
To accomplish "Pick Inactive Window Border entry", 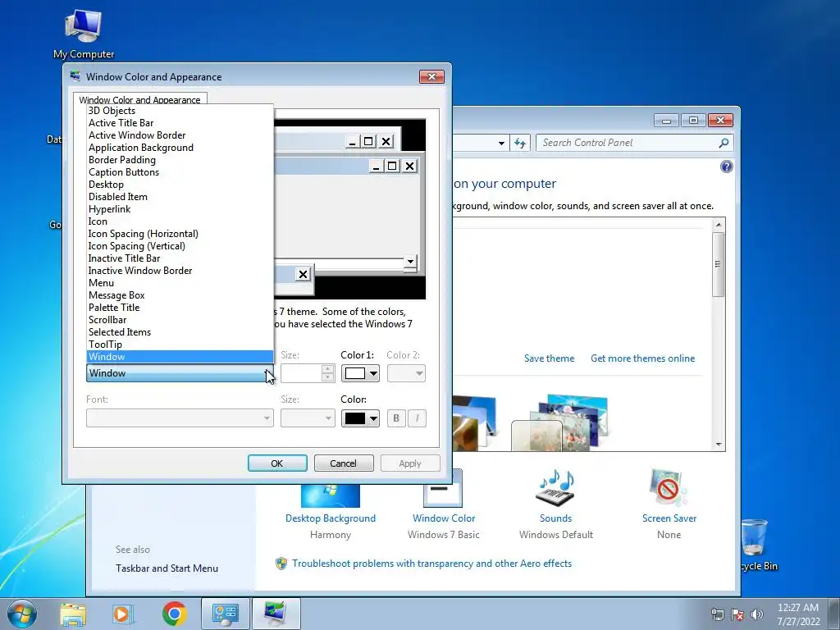I will [180, 271].
